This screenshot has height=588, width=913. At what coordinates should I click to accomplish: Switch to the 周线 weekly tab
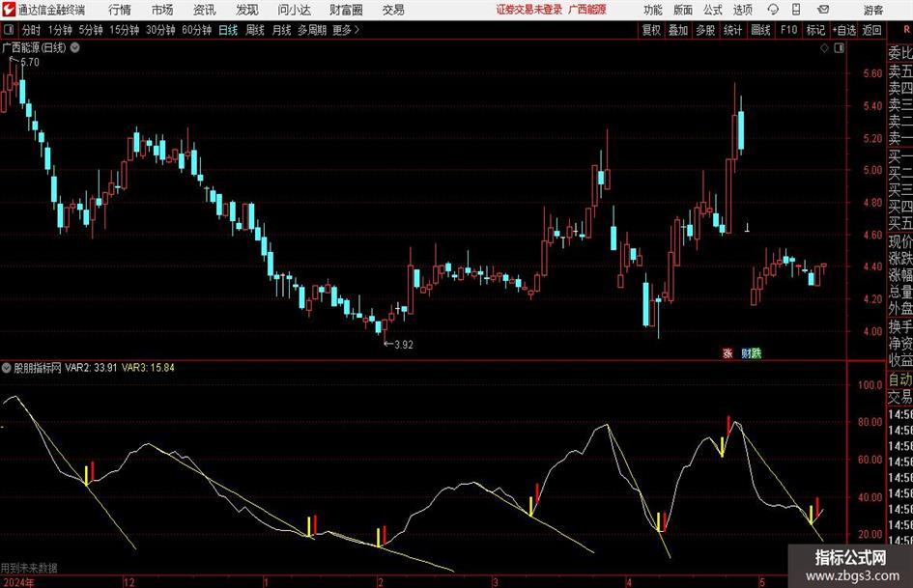255,30
